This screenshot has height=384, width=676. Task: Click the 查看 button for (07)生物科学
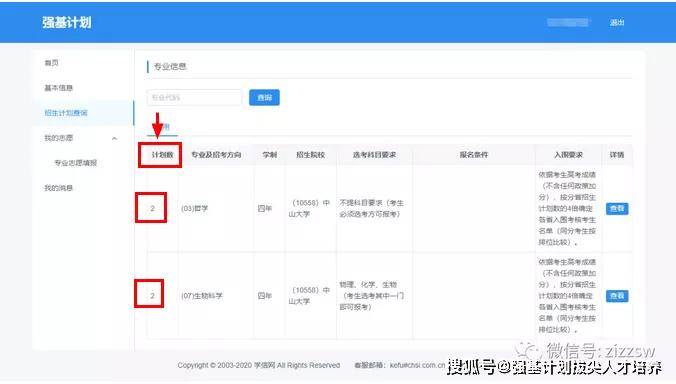click(617, 296)
